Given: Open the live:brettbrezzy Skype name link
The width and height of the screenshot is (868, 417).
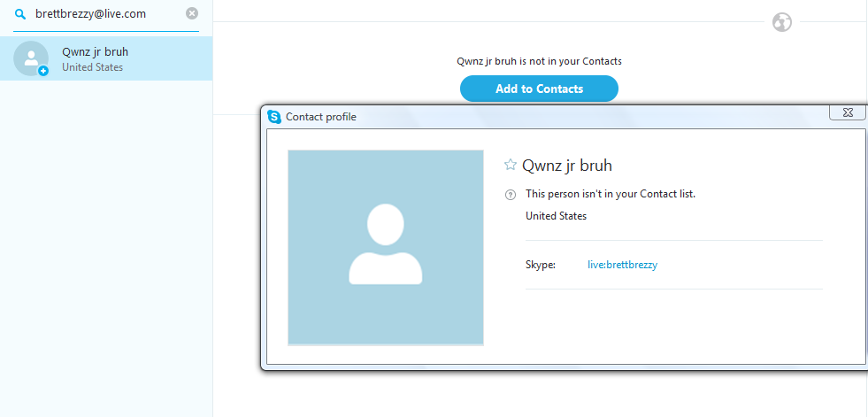Looking at the screenshot, I should (622, 265).
